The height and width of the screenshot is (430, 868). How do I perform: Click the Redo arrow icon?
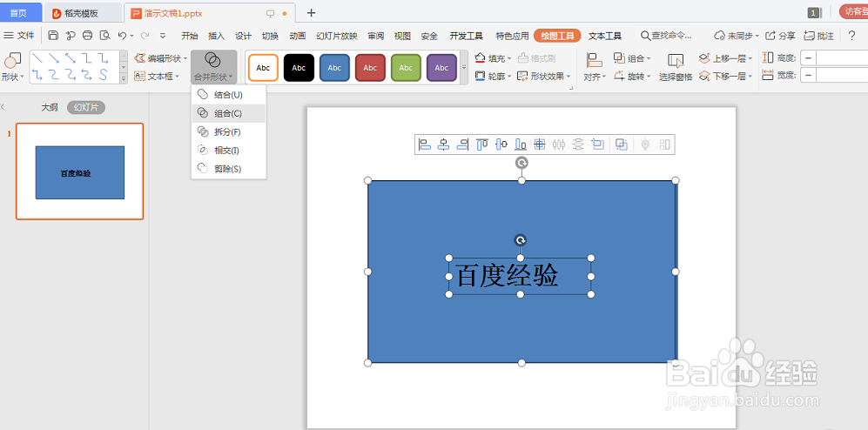tap(145, 36)
